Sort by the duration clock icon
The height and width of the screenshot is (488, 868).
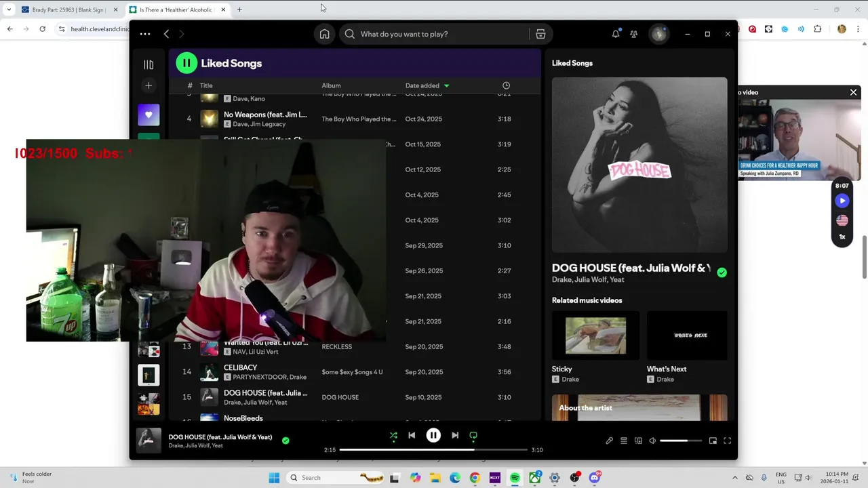[506, 85]
